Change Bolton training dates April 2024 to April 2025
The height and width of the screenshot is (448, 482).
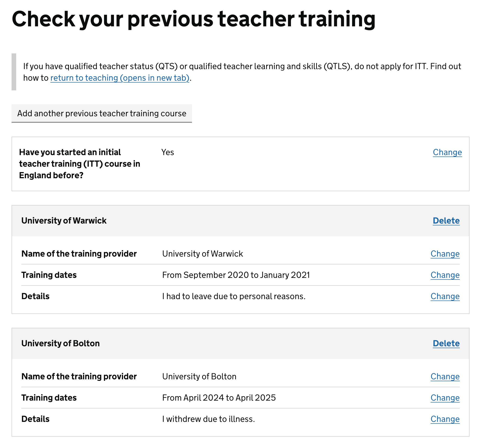click(445, 398)
